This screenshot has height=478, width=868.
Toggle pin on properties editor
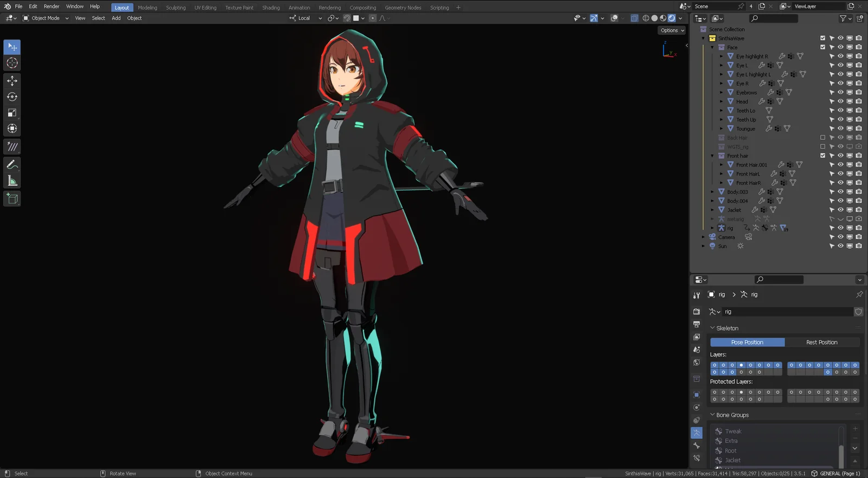coord(859,294)
